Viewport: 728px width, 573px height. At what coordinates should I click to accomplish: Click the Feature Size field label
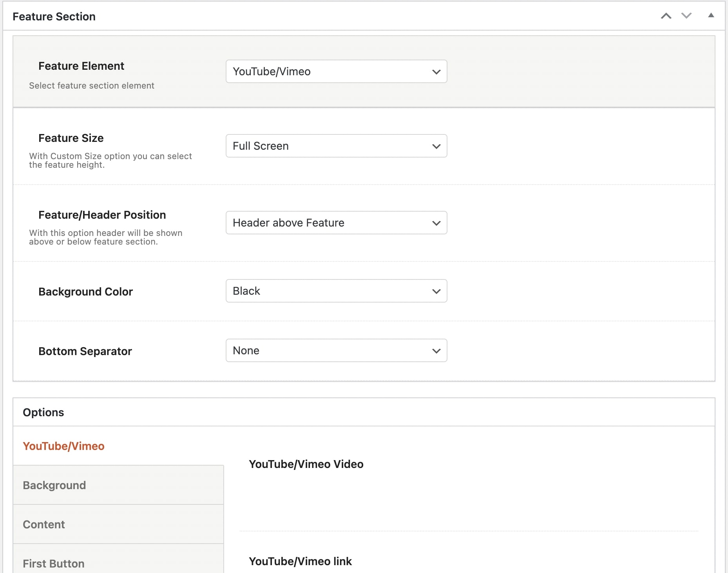point(71,138)
